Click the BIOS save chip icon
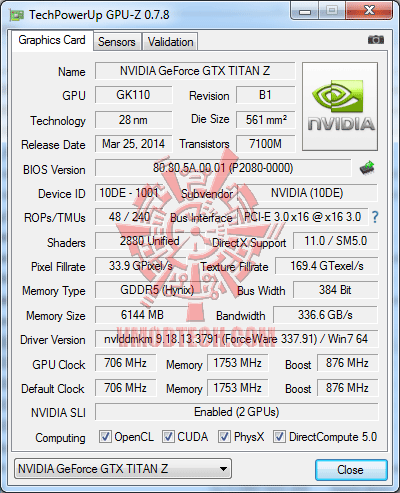The image size is (400, 493). [x=367, y=168]
